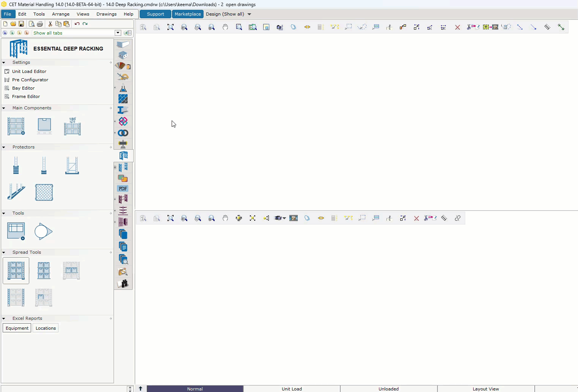Click the circle arrow flow tool
The image size is (578, 392).
(44, 231)
